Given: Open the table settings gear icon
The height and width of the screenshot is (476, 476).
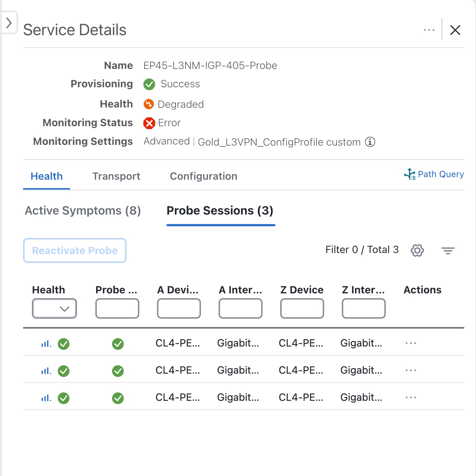Looking at the screenshot, I should pyautogui.click(x=417, y=250).
